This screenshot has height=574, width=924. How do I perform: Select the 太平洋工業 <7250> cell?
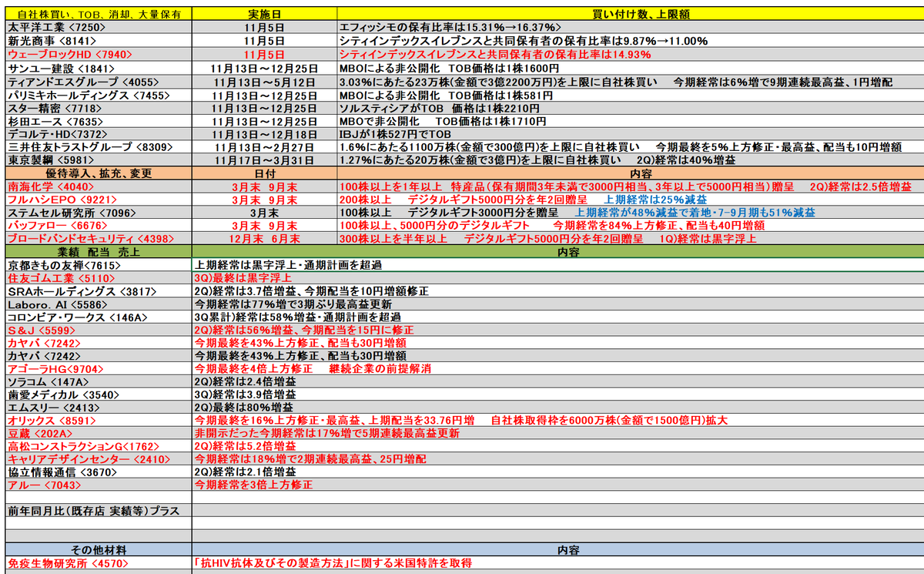98,27
